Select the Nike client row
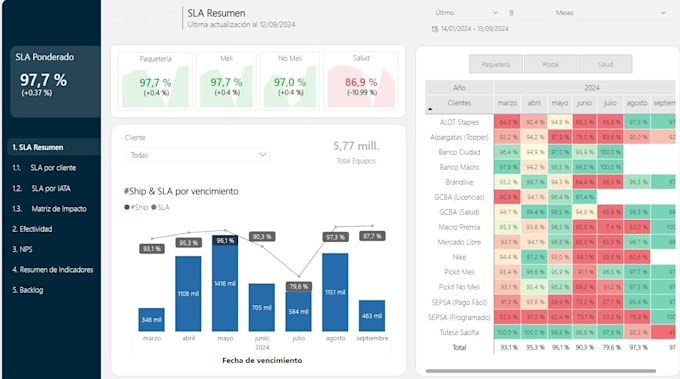680x379 pixels. (x=459, y=257)
